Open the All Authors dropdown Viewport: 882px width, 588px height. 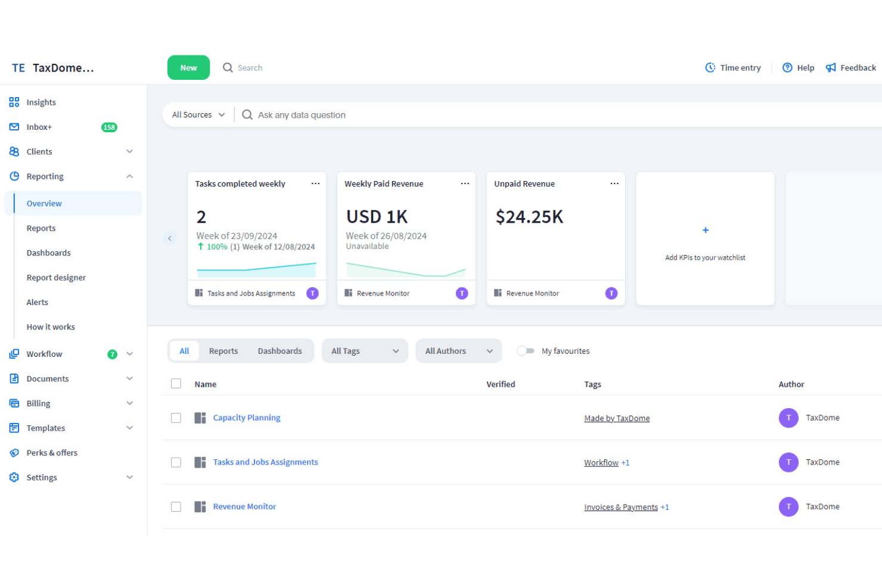tap(459, 351)
